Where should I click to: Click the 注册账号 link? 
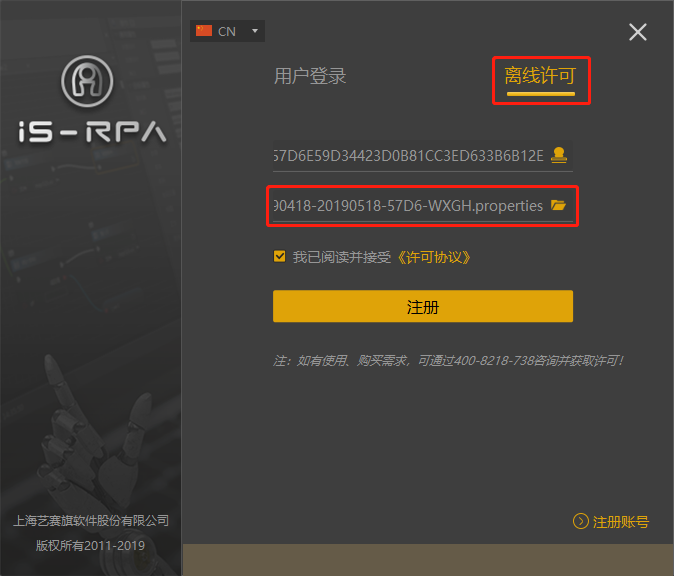620,521
